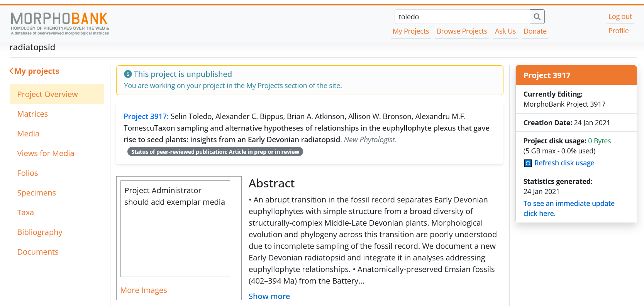Image resolution: width=644 pixels, height=306 pixels.
Task: Click the info icon in unpublished notice
Action: [128, 74]
